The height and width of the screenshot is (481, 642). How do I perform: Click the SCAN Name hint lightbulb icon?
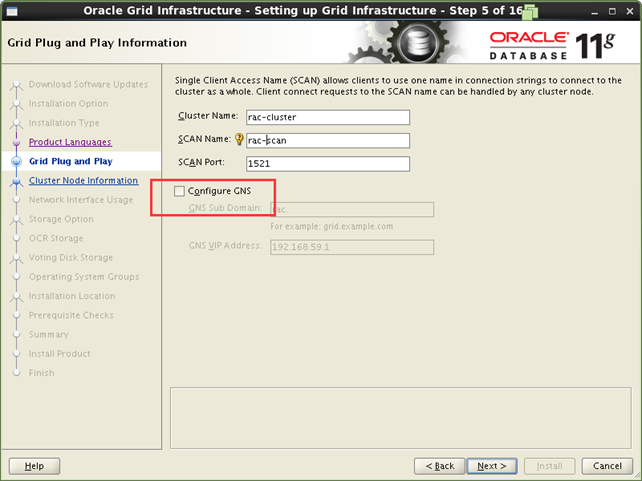pyautogui.click(x=239, y=140)
